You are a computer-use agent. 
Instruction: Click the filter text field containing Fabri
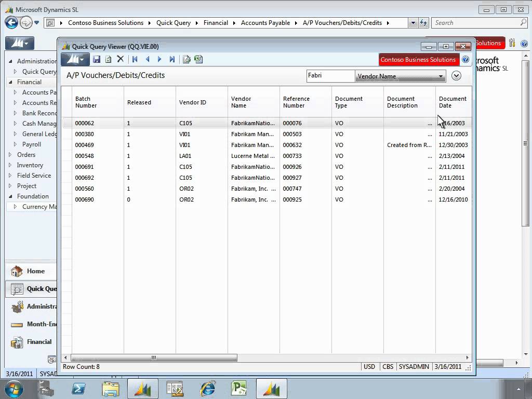tap(330, 76)
